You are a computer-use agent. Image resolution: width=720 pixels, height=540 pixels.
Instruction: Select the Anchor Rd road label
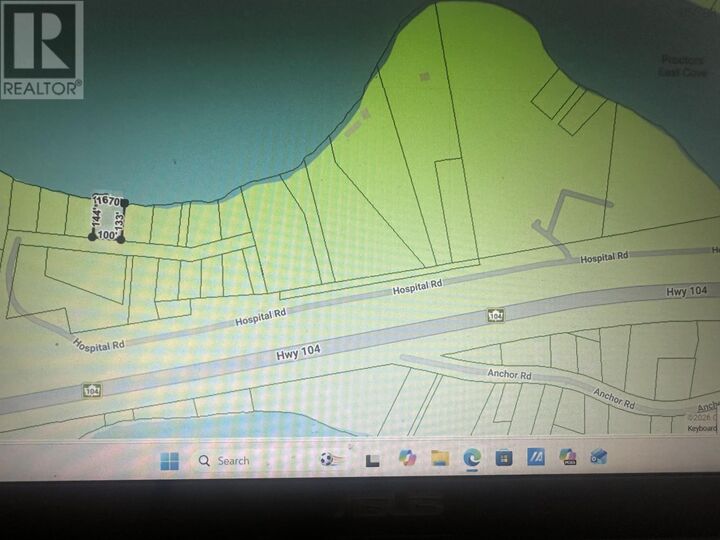[x=509, y=374]
